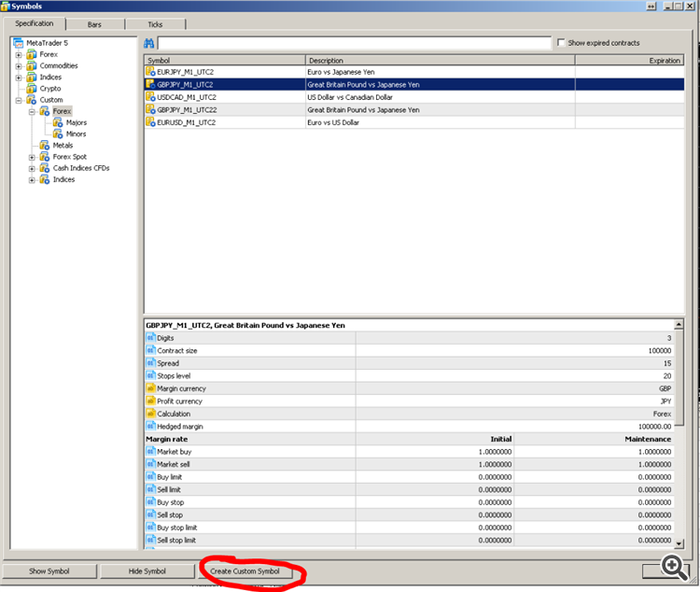The image size is (700, 592).
Task: Click the Contract size property icon
Action: tap(151, 350)
